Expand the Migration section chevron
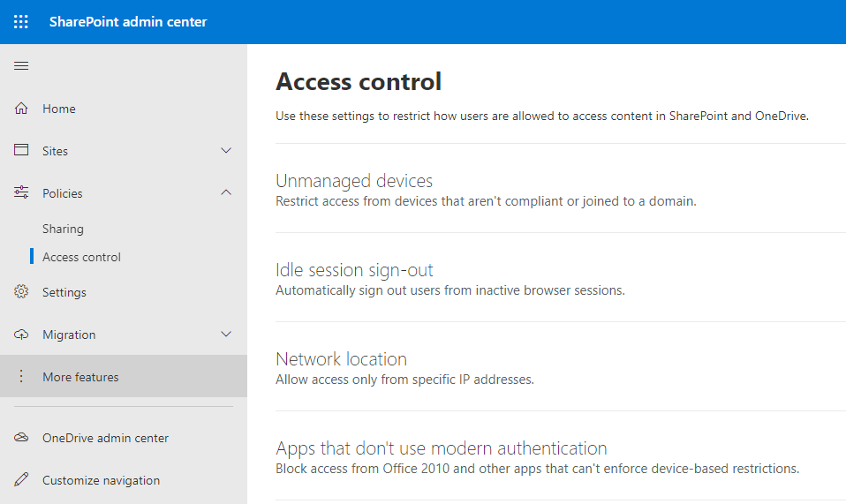The width and height of the screenshot is (846, 504). 226,335
